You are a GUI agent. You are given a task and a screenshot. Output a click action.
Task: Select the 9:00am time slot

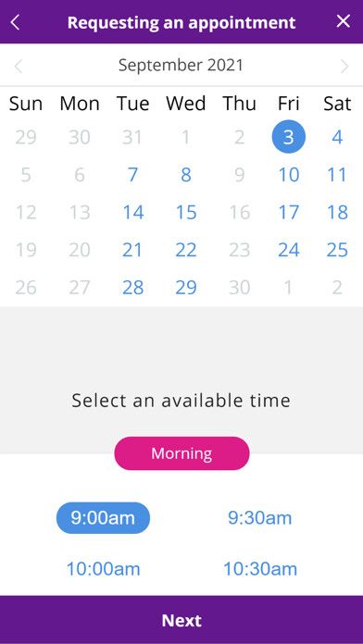[x=103, y=518]
